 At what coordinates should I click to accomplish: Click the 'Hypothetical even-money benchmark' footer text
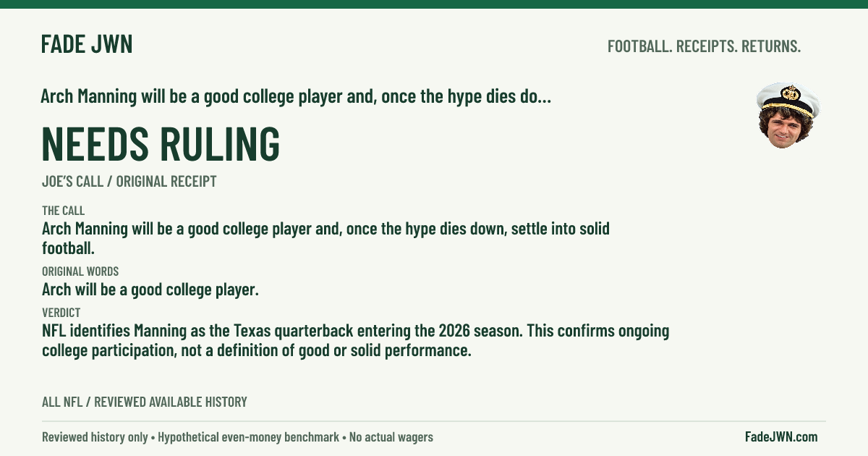(248, 437)
